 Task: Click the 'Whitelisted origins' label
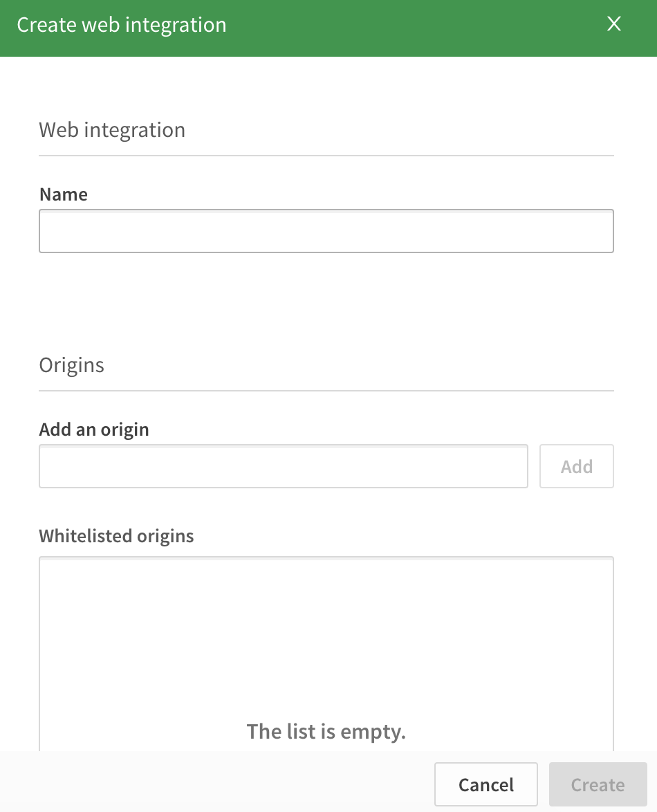pos(116,536)
